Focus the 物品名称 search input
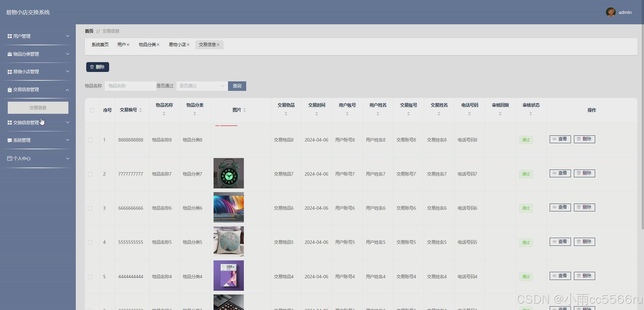 (x=130, y=86)
